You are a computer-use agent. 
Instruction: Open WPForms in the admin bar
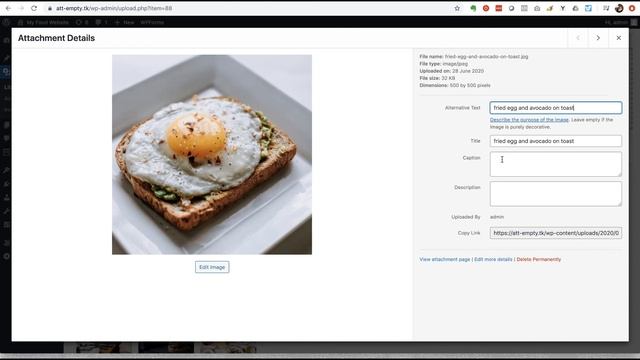(x=152, y=22)
